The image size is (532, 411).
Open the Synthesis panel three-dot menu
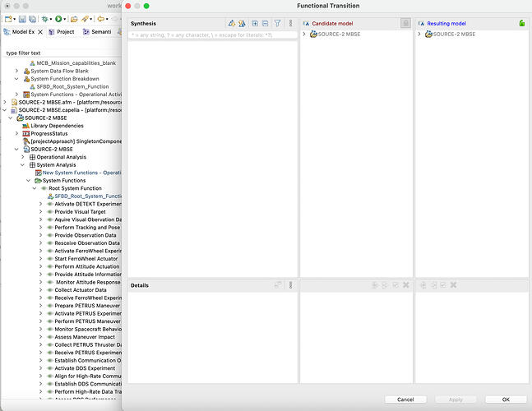tap(291, 23)
